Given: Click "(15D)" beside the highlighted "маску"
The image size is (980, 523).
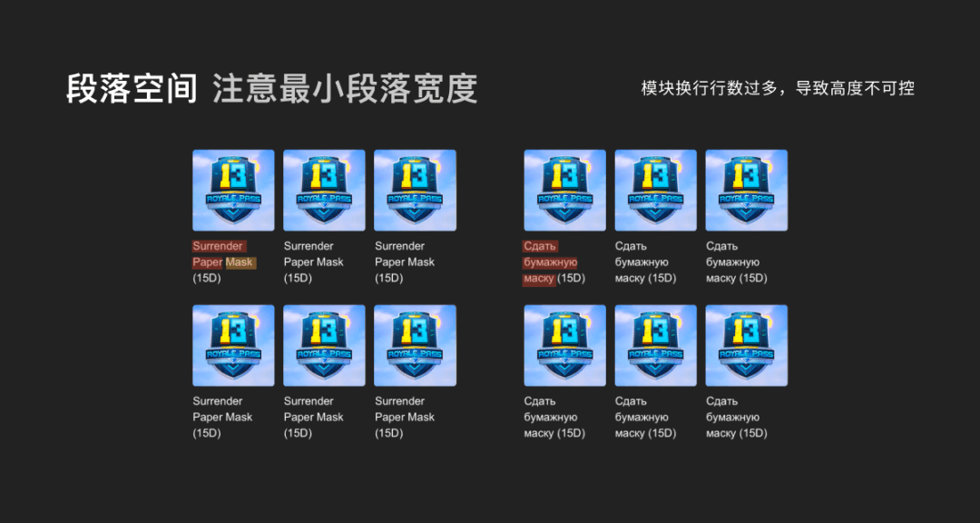Looking at the screenshot, I should pyautogui.click(x=572, y=279).
